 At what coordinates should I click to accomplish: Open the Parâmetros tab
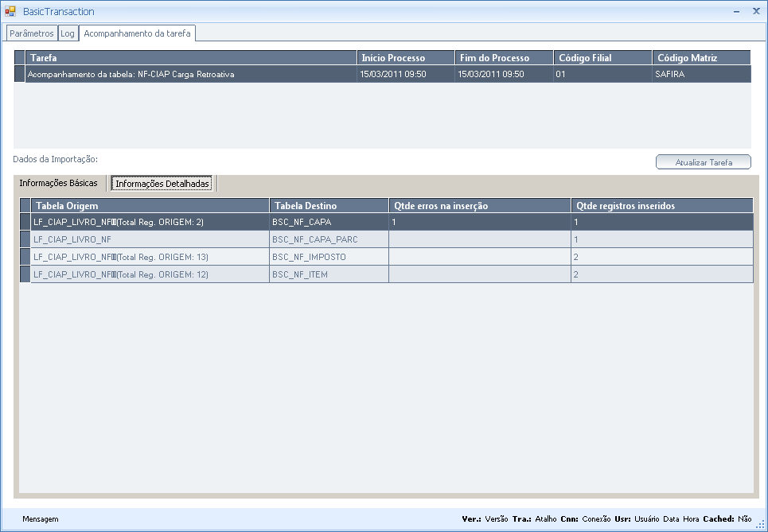[x=32, y=33]
